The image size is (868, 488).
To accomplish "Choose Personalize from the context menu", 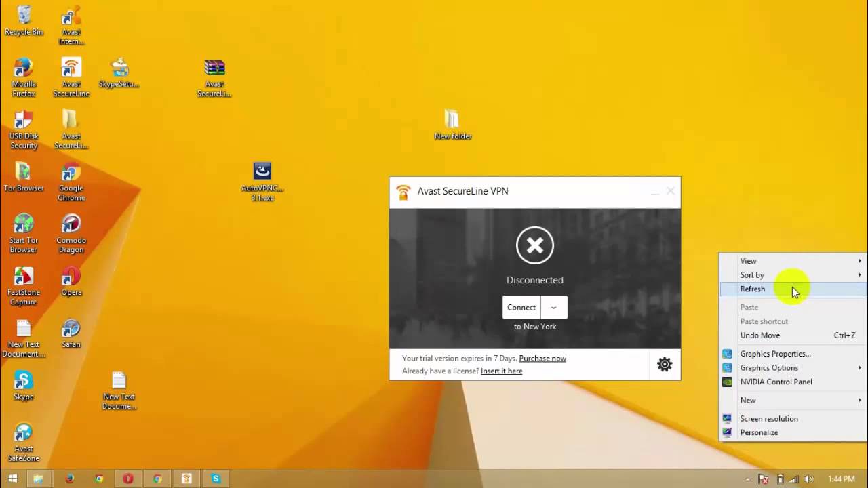I will (793, 432).
